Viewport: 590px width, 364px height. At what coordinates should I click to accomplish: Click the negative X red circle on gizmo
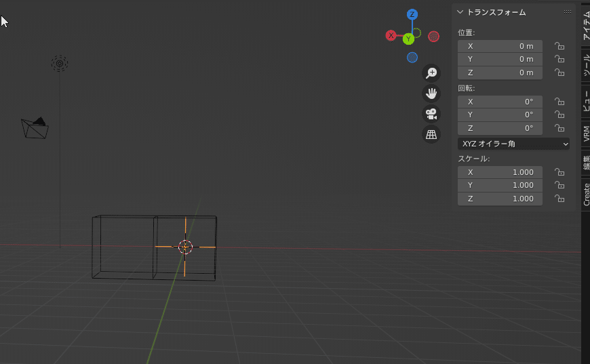(x=433, y=37)
